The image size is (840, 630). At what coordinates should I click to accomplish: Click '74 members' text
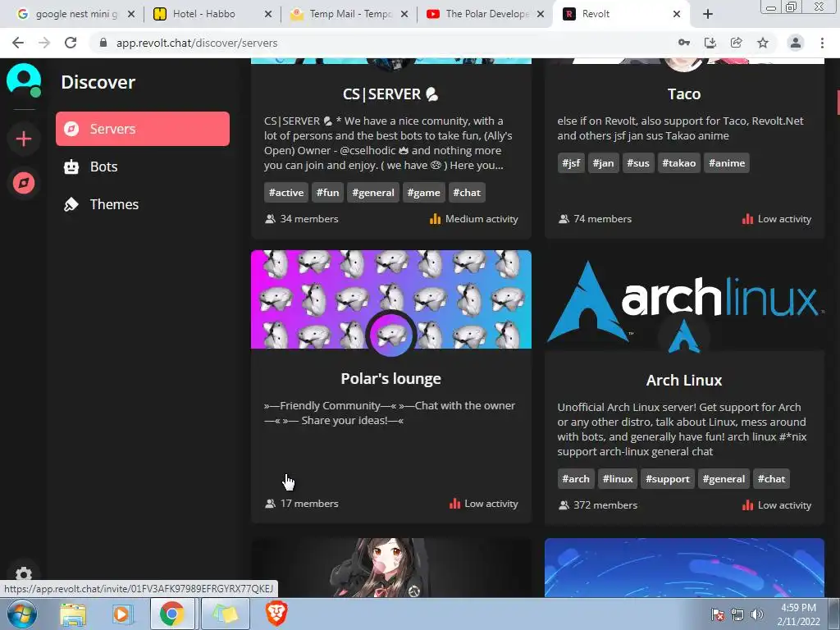[x=602, y=219]
